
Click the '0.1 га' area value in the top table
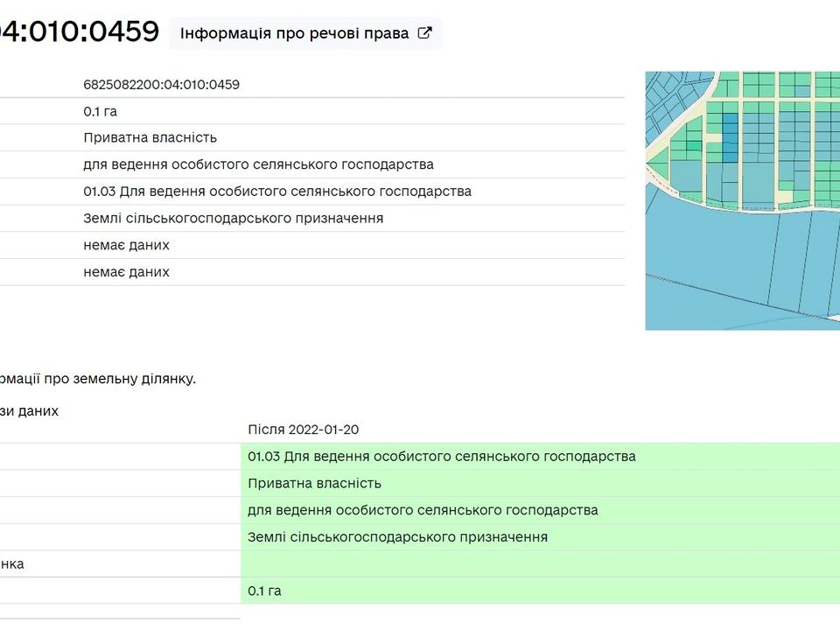[100, 111]
